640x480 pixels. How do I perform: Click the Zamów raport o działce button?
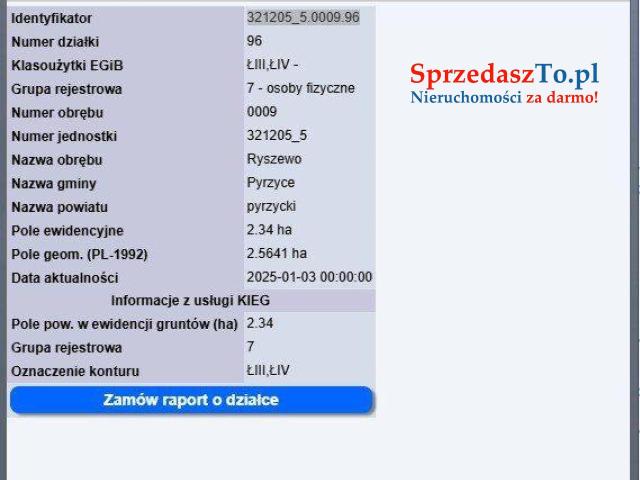(x=191, y=400)
